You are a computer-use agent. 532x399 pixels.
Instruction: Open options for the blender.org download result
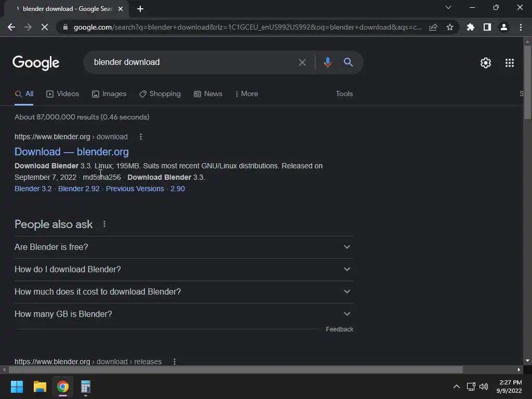point(141,137)
